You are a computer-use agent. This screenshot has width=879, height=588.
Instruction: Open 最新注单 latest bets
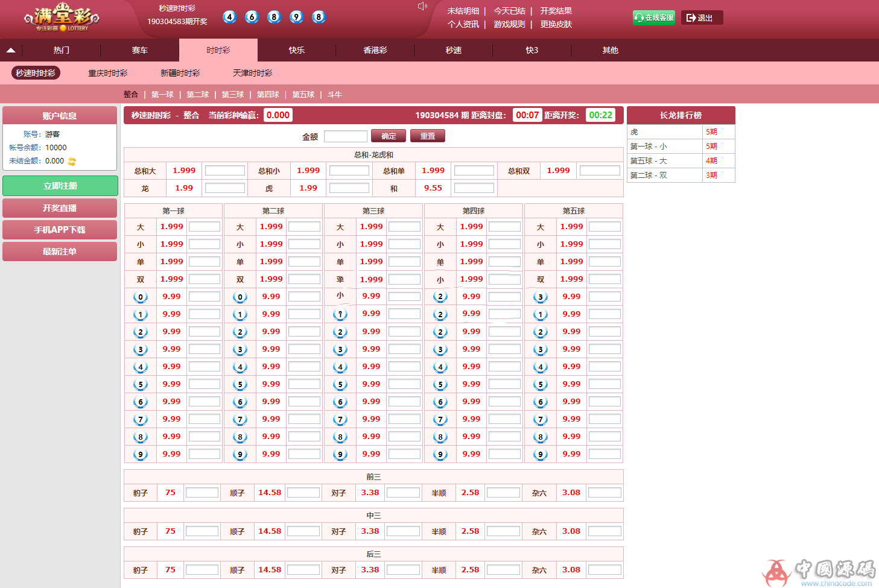(60, 251)
